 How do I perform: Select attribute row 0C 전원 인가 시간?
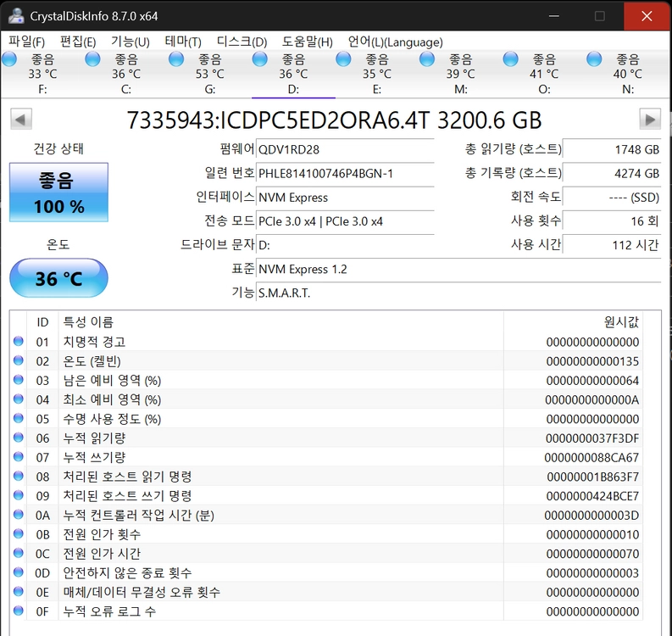[x=326, y=554]
